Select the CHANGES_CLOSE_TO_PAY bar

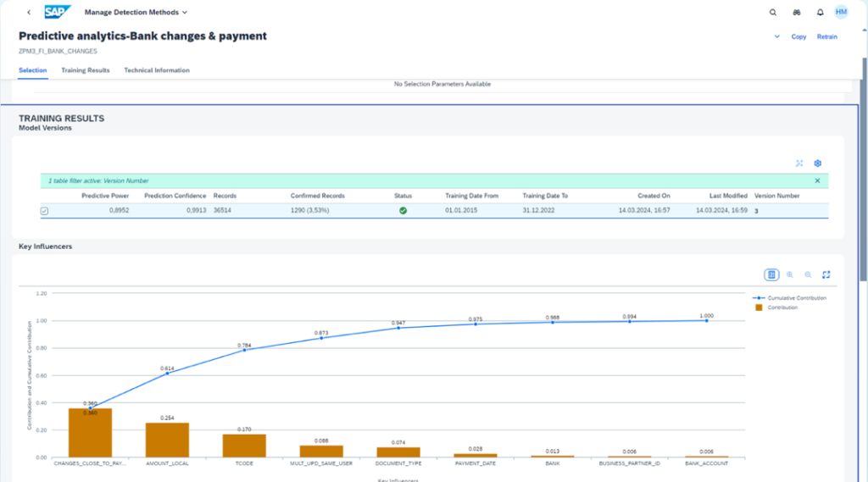[90, 433]
